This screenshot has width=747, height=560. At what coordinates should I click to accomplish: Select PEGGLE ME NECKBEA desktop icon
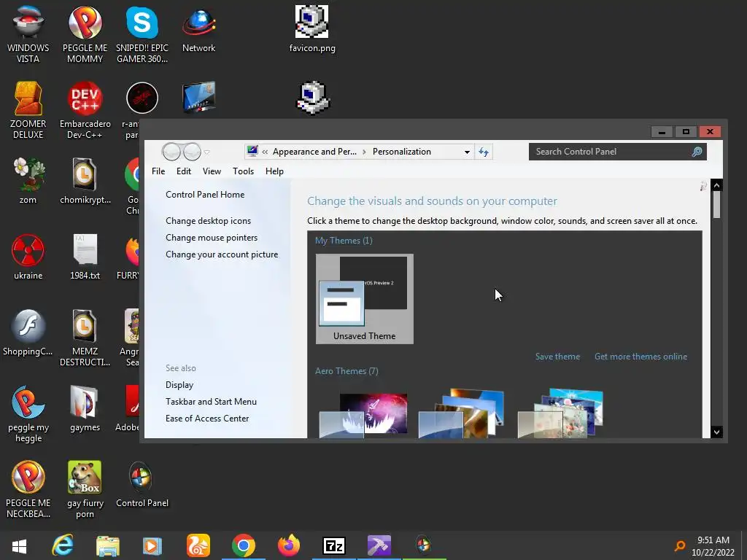(x=28, y=489)
